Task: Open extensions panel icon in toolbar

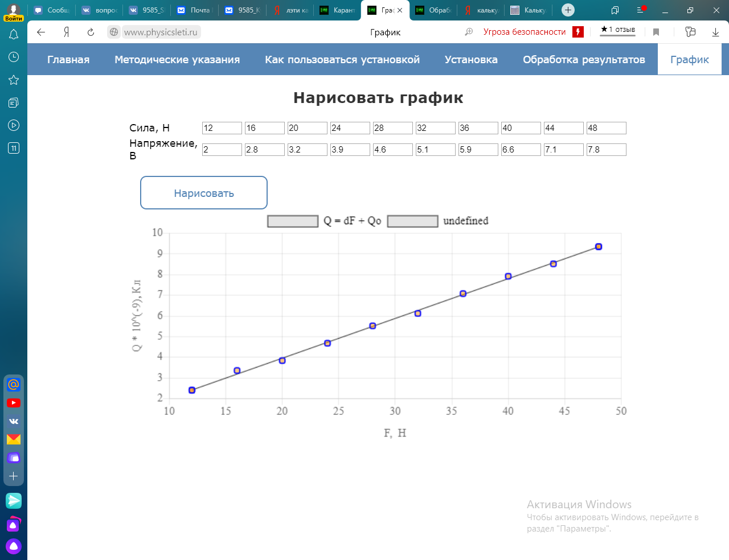Action: [690, 32]
